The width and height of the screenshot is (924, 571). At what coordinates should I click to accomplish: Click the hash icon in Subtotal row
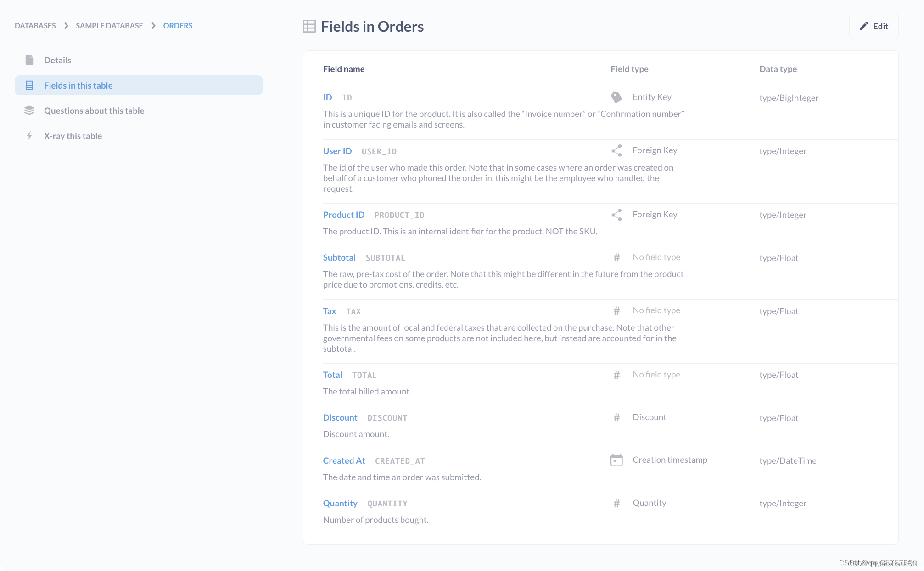pyautogui.click(x=616, y=258)
